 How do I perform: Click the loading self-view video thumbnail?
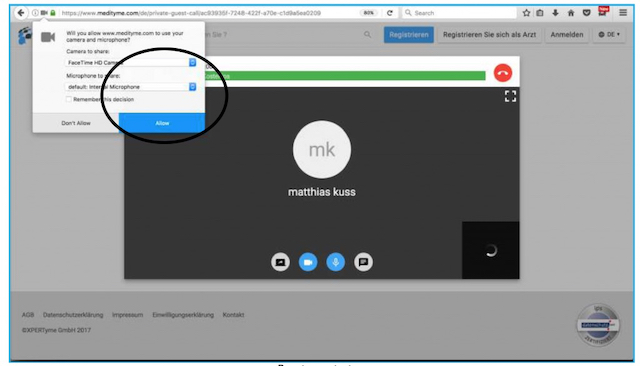(x=491, y=250)
